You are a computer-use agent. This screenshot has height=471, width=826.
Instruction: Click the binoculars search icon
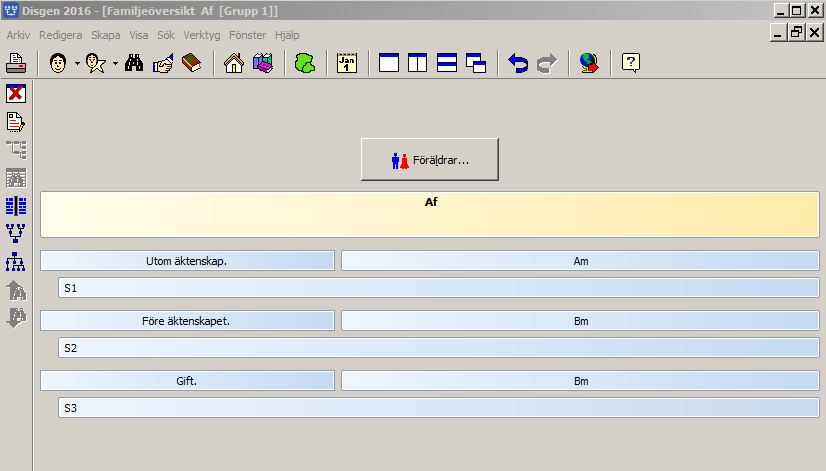coord(135,64)
